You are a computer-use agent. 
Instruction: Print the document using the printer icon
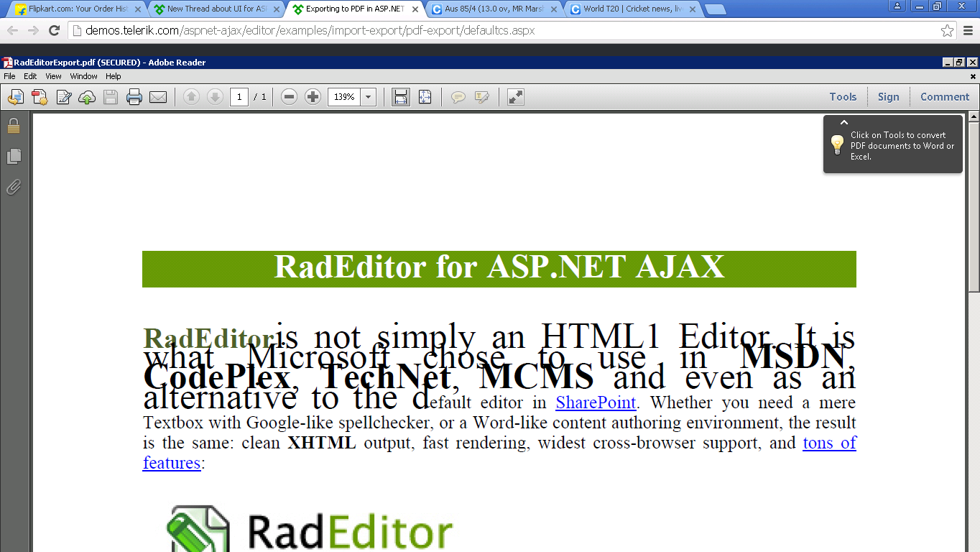point(134,97)
